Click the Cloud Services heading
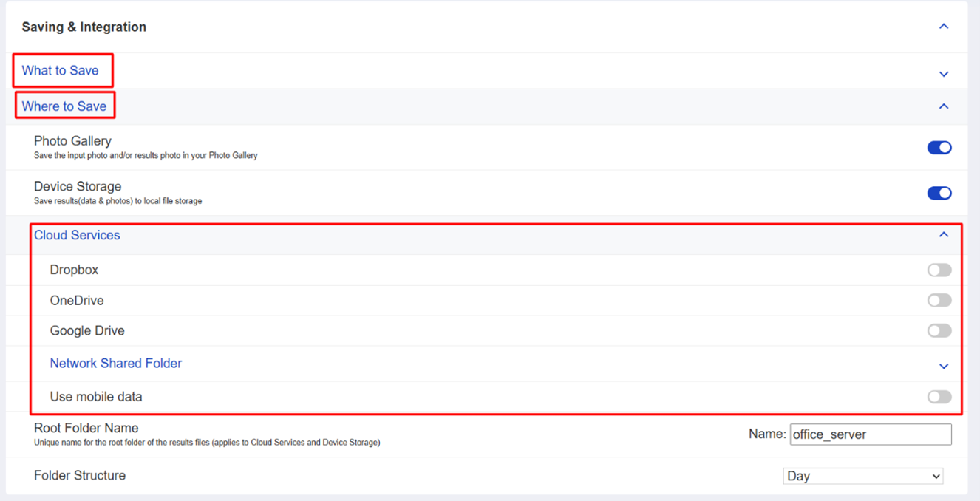Image resolution: width=980 pixels, height=501 pixels. point(77,235)
